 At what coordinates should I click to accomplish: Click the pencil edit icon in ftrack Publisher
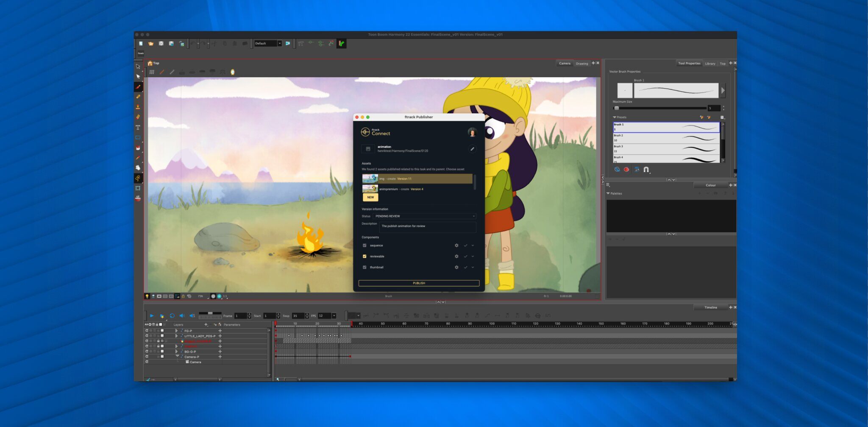coord(472,149)
